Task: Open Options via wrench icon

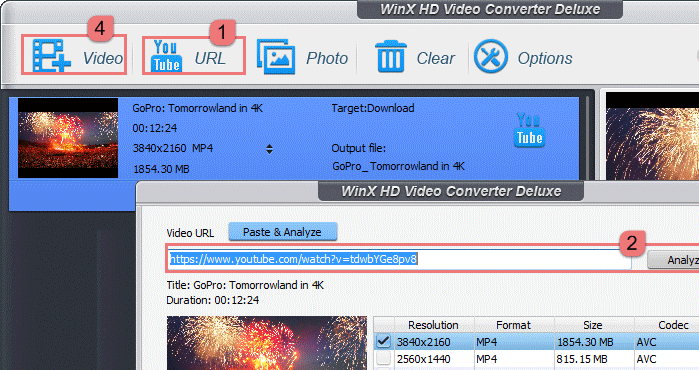Action: point(490,56)
